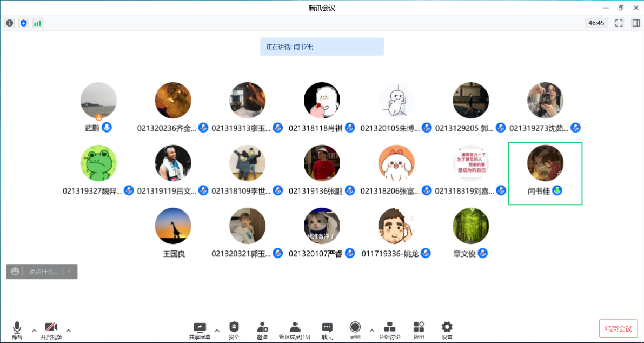The image size is (644, 343).
Task: Open the Chat (聊天) panel
Action: tap(327, 330)
